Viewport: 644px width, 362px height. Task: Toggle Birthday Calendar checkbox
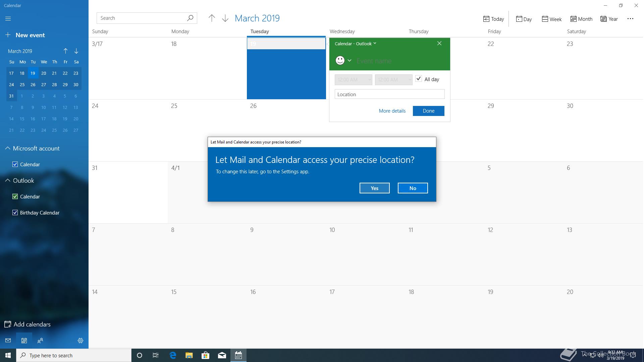[15, 213]
